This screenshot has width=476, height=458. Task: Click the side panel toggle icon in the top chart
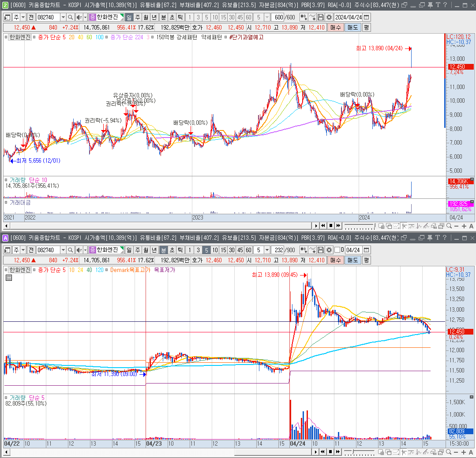click(7, 17)
